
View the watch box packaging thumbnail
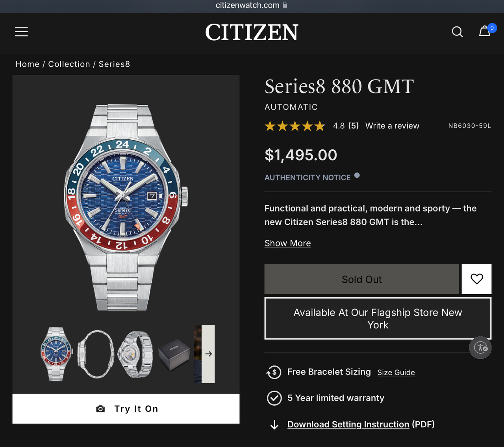(x=174, y=354)
